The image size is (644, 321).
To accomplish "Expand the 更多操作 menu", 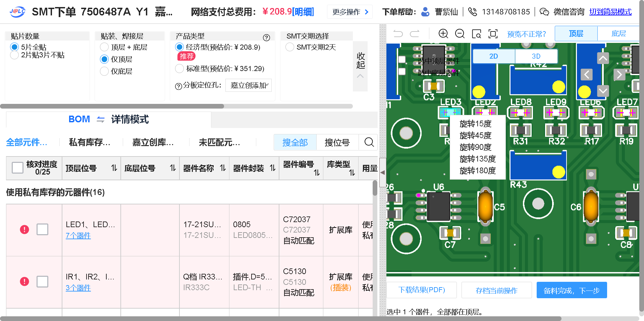I will [x=350, y=12].
